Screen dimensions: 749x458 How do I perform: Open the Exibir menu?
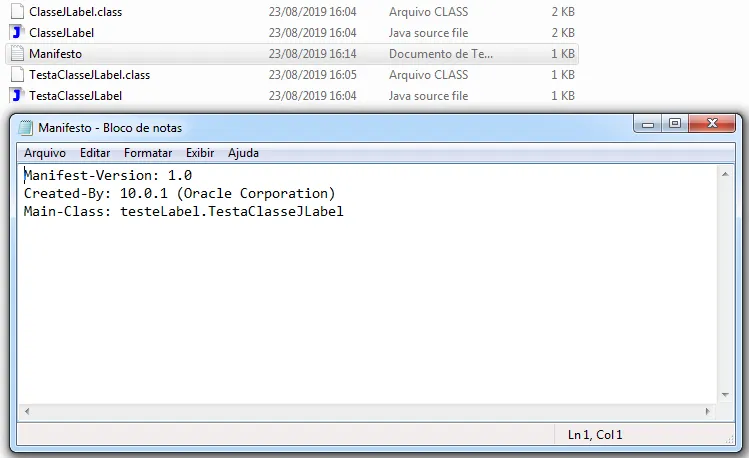[200, 153]
